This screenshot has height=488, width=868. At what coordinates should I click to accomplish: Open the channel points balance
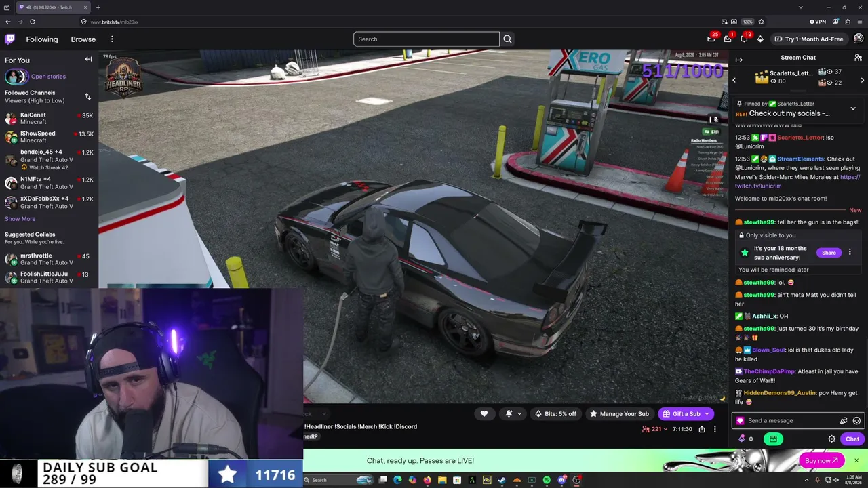[746, 439]
